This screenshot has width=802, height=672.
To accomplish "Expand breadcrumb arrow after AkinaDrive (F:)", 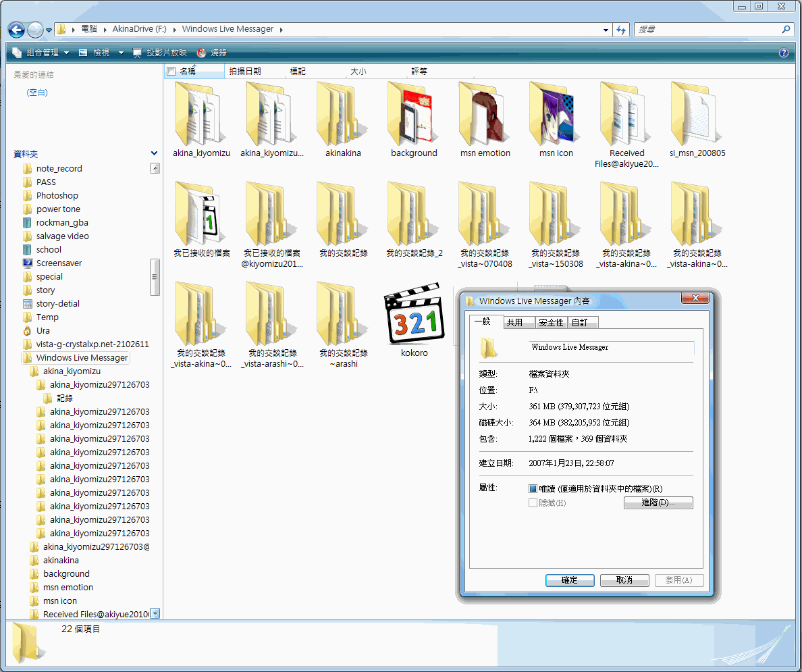I will pos(174,30).
